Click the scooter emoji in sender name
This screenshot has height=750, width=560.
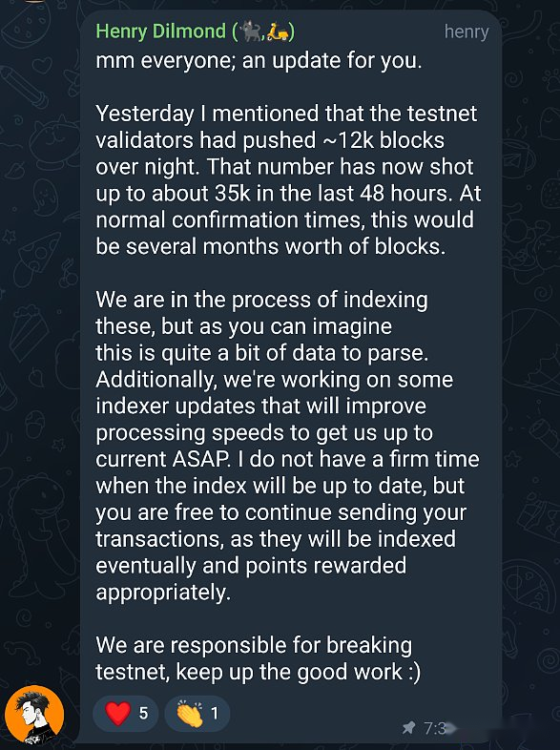pos(278,32)
